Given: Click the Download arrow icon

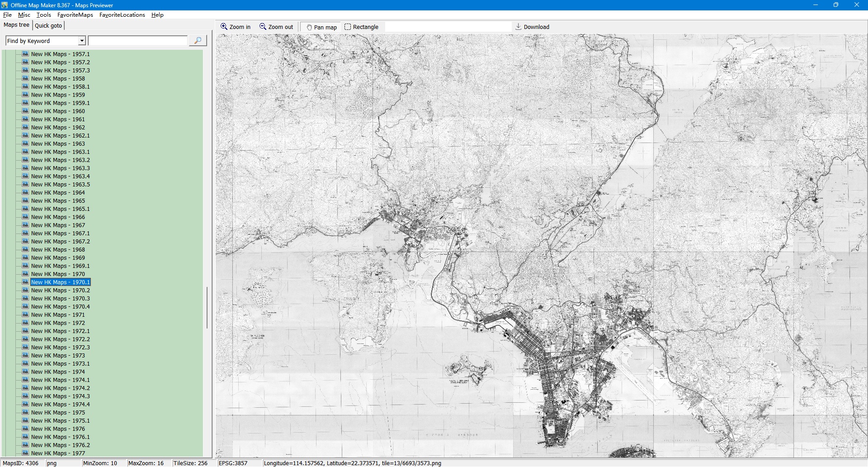Looking at the screenshot, I should click(519, 27).
